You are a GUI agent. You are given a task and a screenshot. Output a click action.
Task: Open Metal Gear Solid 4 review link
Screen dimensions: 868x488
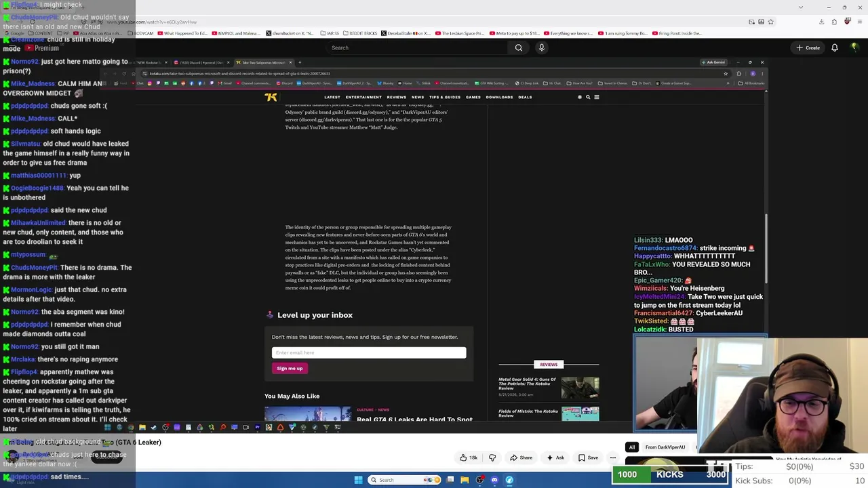pyautogui.click(x=527, y=384)
